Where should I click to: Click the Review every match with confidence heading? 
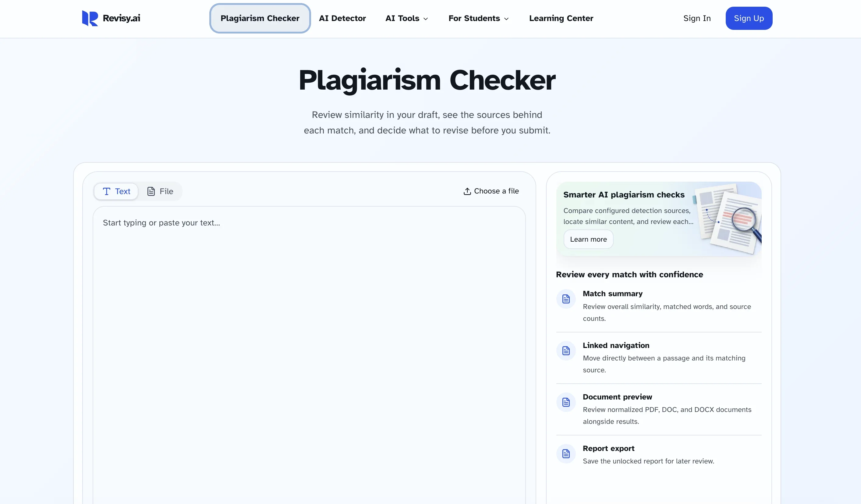(x=629, y=275)
